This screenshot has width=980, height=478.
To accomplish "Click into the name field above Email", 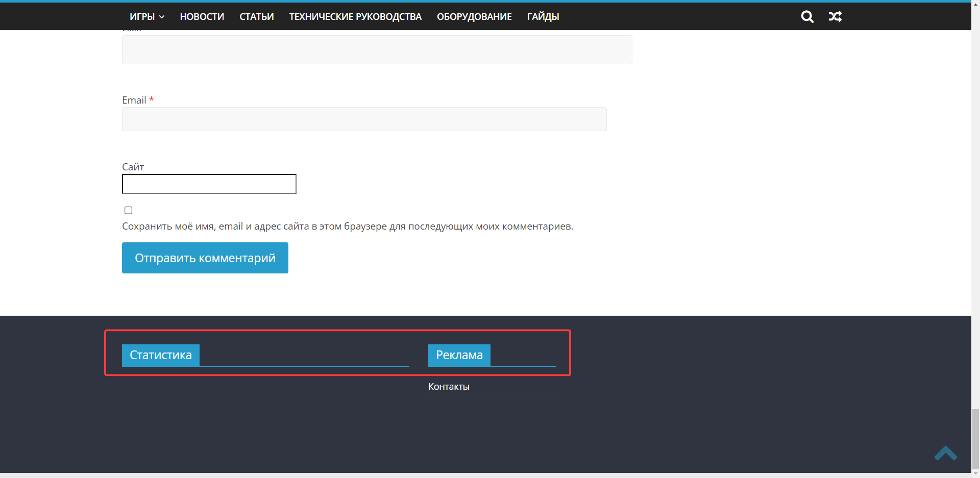I will [x=377, y=49].
